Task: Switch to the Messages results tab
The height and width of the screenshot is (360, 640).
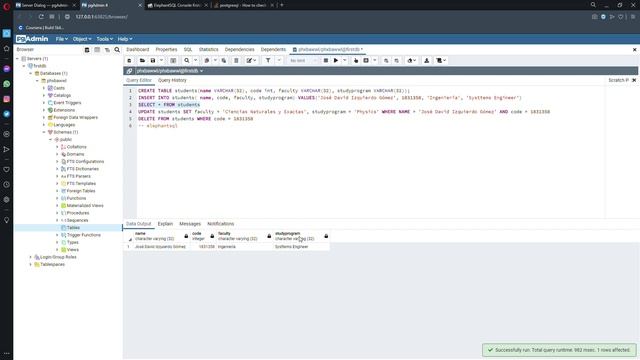Action: (x=190, y=224)
